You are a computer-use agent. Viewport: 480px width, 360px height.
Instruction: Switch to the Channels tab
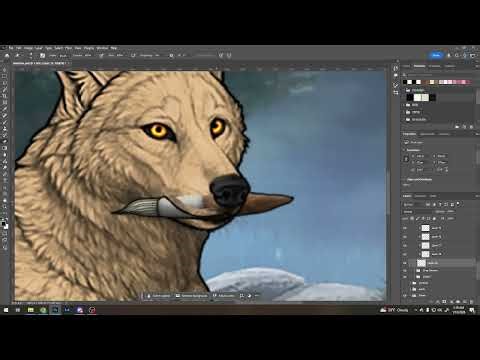click(421, 196)
